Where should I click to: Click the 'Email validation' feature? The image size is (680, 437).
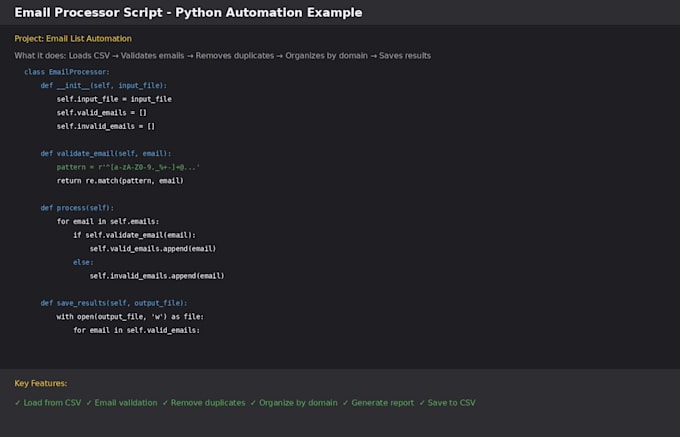[x=121, y=403]
